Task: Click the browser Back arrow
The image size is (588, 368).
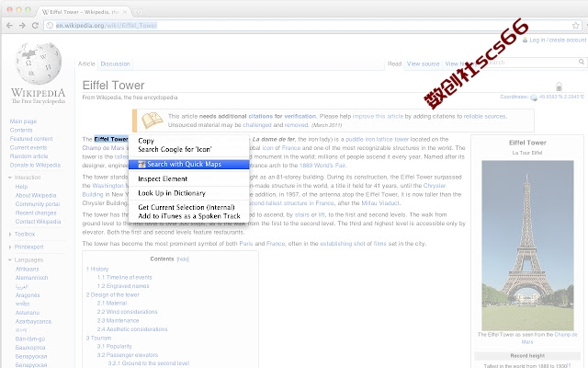Action: [9, 25]
